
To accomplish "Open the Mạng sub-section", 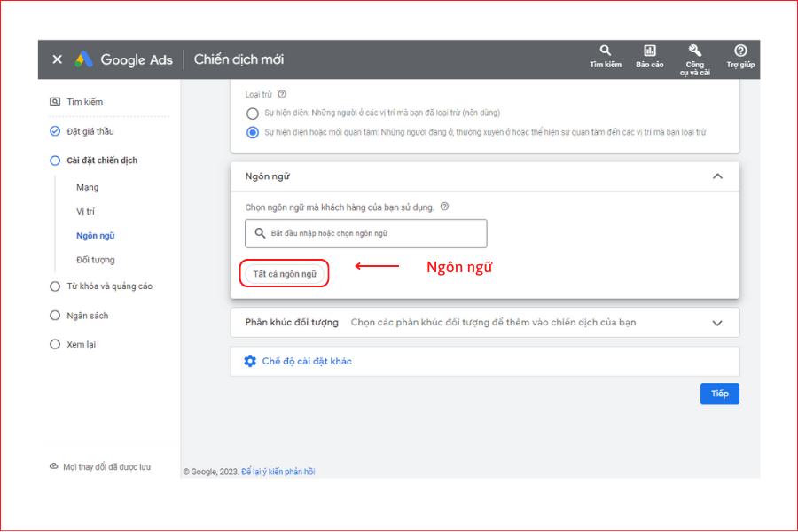I will 88,187.
